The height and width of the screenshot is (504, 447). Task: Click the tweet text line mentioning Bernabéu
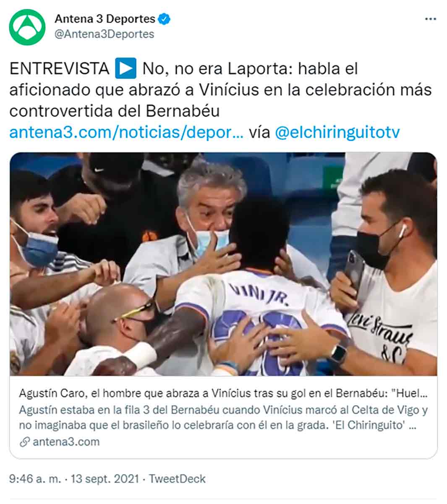[115, 111]
